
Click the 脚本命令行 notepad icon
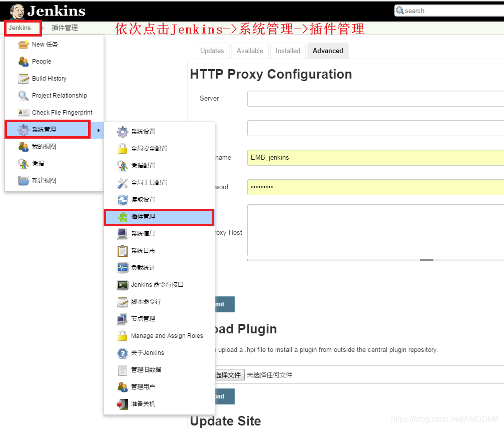click(x=123, y=302)
